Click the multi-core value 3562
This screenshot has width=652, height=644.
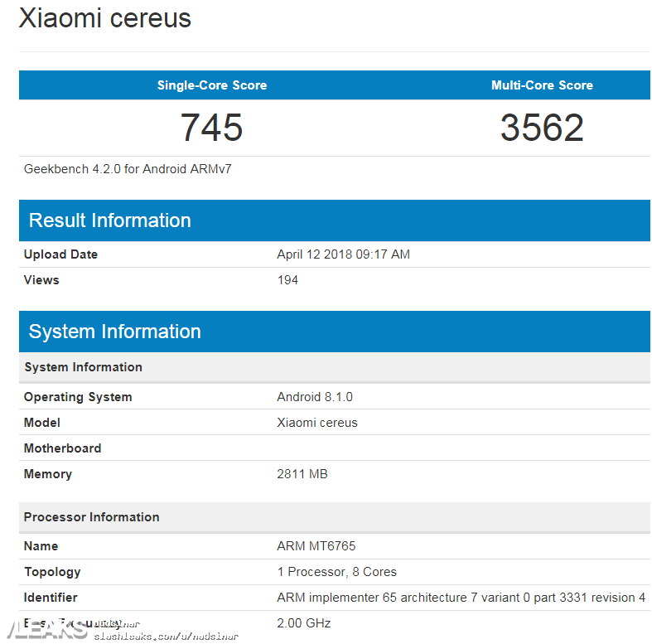click(542, 128)
